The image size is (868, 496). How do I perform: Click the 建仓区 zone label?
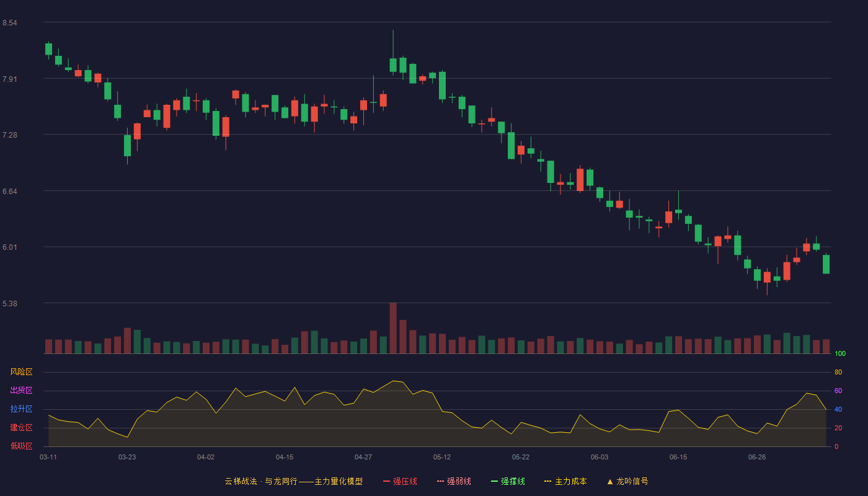click(21, 428)
